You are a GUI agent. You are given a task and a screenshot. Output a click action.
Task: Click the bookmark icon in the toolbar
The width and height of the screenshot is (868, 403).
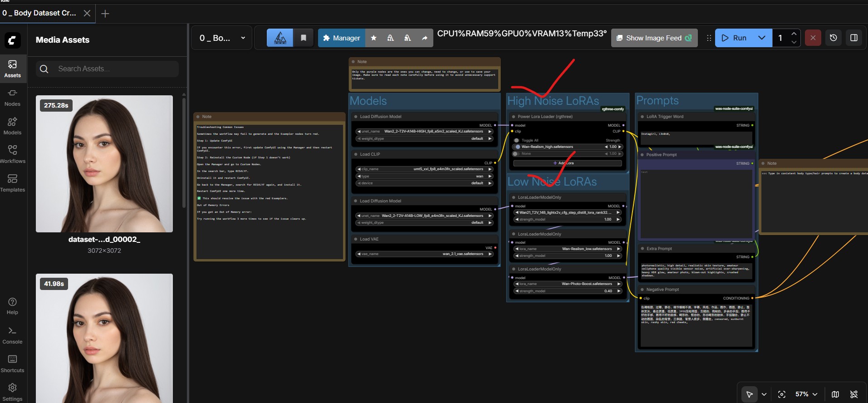click(304, 38)
